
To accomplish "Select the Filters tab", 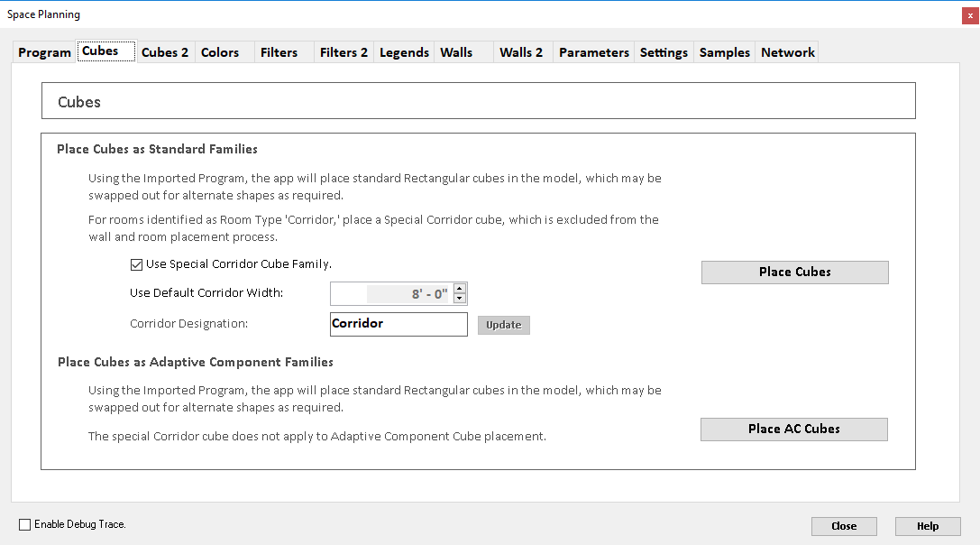I will [279, 52].
